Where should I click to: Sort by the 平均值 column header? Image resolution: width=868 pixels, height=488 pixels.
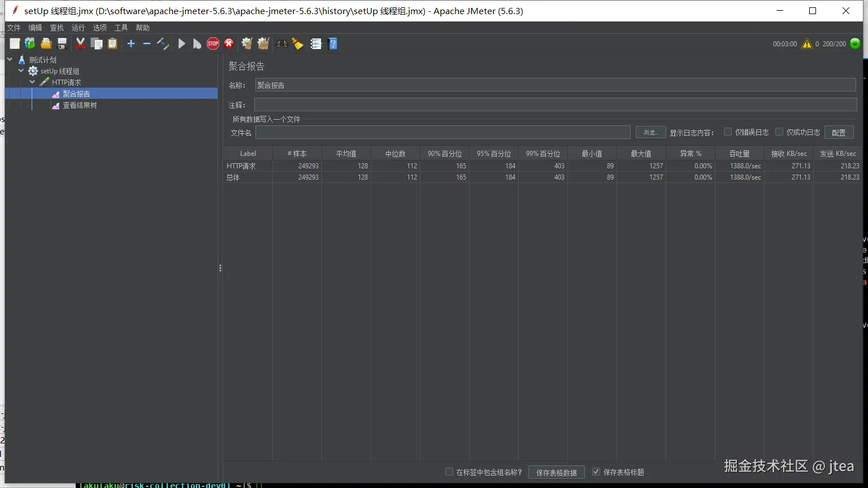(346, 154)
